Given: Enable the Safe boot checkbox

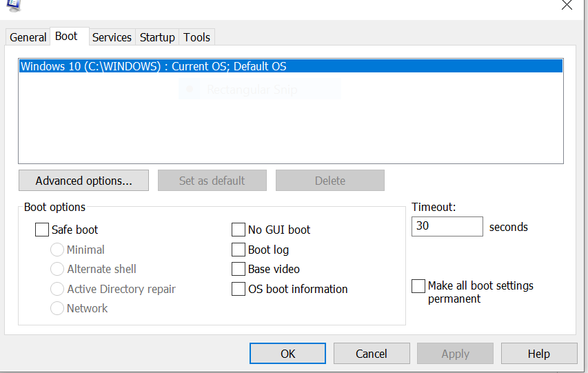Looking at the screenshot, I should click(x=42, y=230).
